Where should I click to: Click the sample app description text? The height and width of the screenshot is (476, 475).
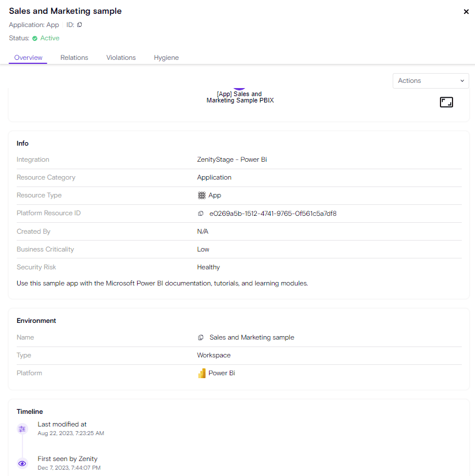(x=162, y=284)
